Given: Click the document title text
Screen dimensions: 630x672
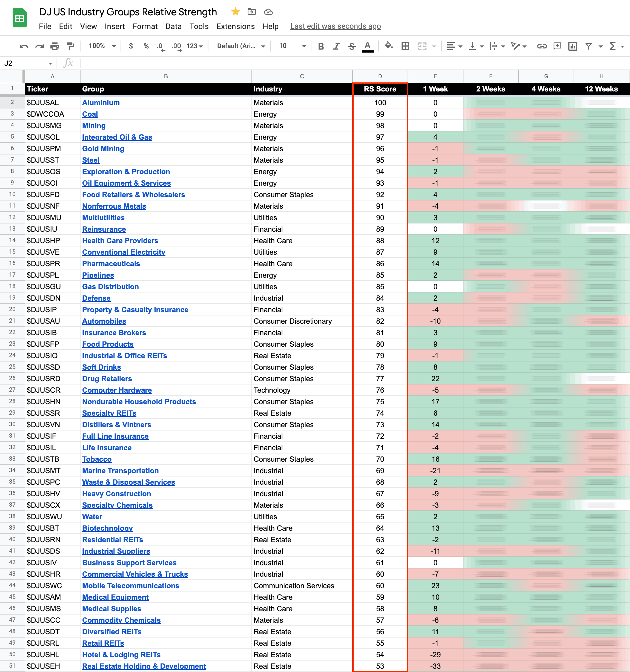Looking at the screenshot, I should point(128,12).
